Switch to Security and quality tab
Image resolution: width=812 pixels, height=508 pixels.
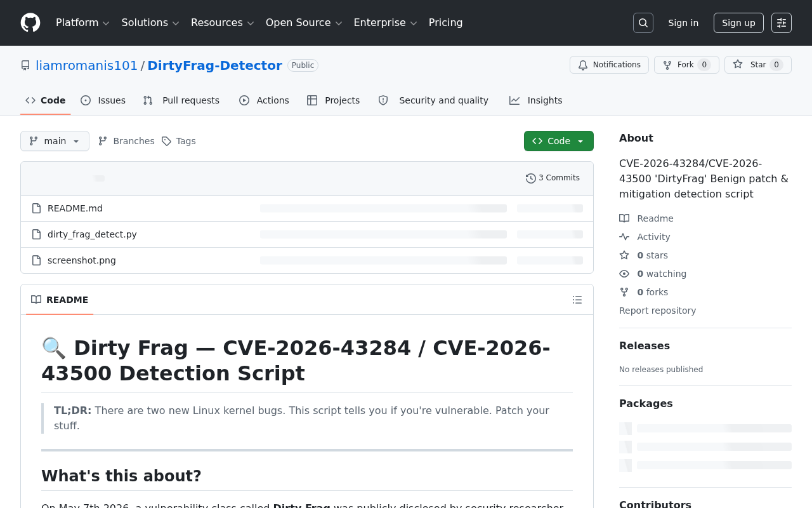click(433, 100)
